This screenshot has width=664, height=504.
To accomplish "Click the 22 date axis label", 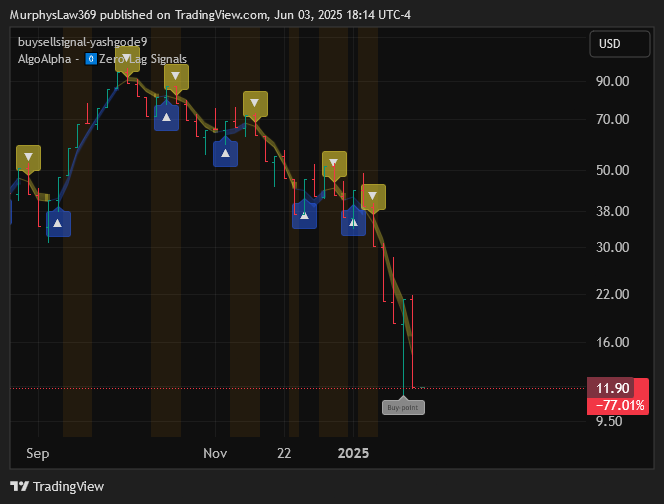I will [x=284, y=453].
